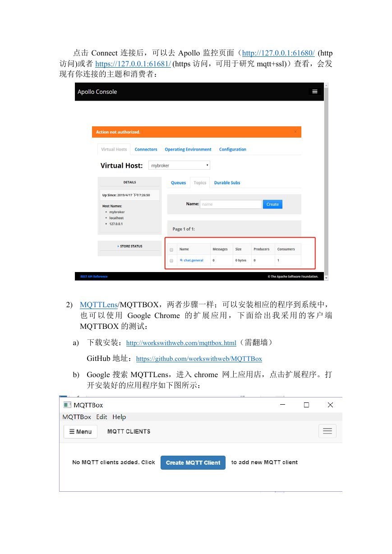
Task: Switch to the Virtual Hosts tab
Action: coord(114,149)
